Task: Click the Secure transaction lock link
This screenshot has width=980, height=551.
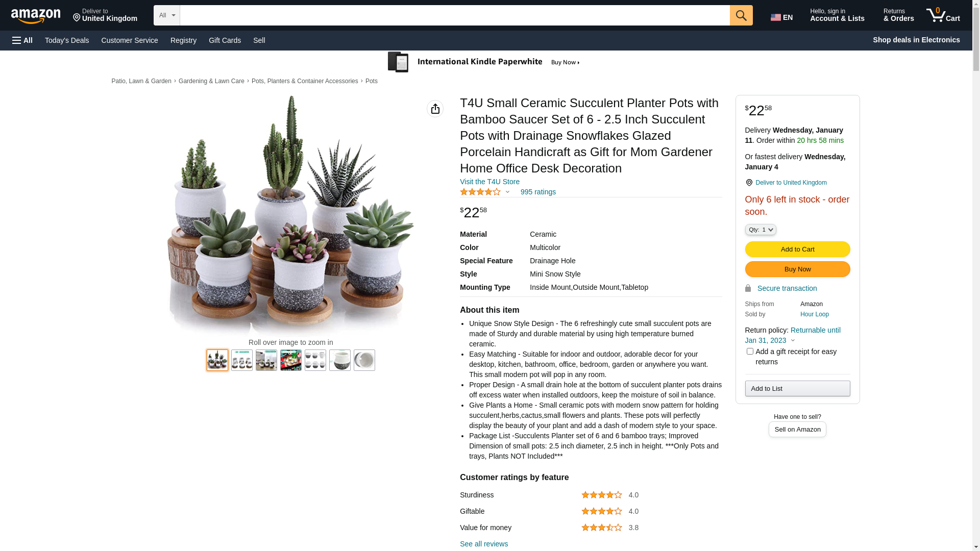Action: 781,288
